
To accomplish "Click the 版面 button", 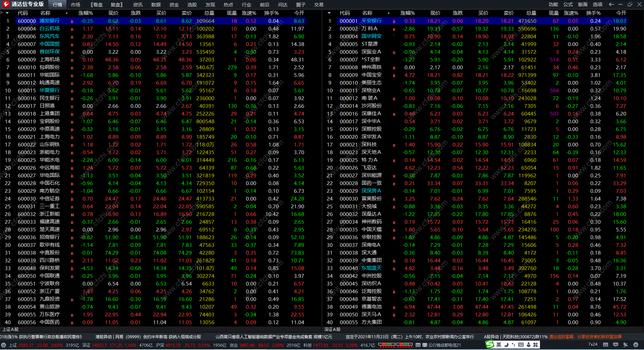I will [583, 4].
